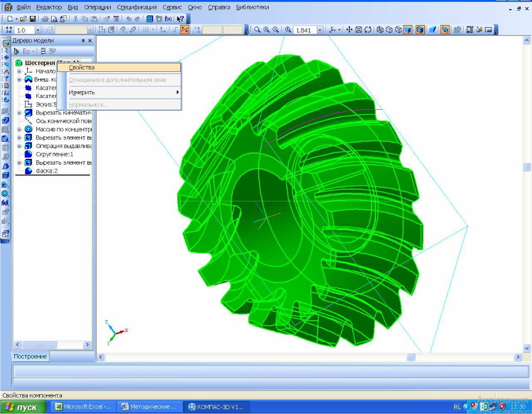Click the Open file folder icon
Viewport: 532px width, 414px height.
(x=23, y=19)
